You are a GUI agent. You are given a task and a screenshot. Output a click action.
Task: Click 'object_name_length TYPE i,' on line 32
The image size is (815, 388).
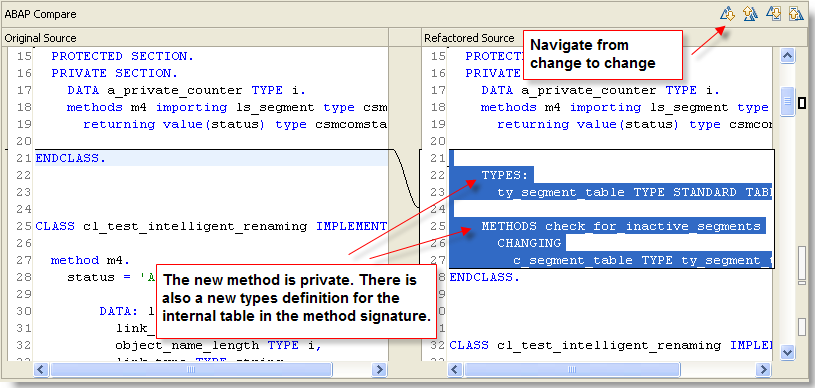click(x=218, y=345)
